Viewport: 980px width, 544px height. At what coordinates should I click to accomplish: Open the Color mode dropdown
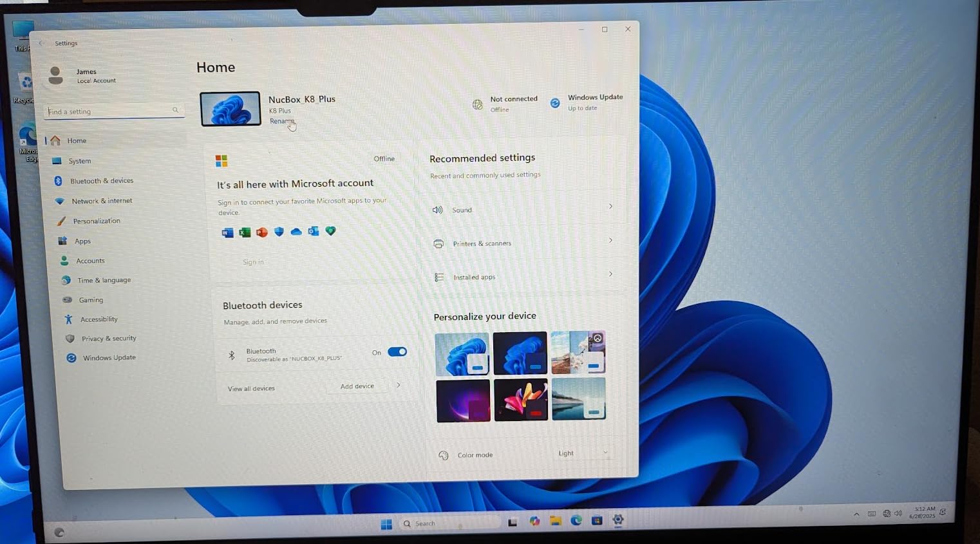pyautogui.click(x=582, y=453)
